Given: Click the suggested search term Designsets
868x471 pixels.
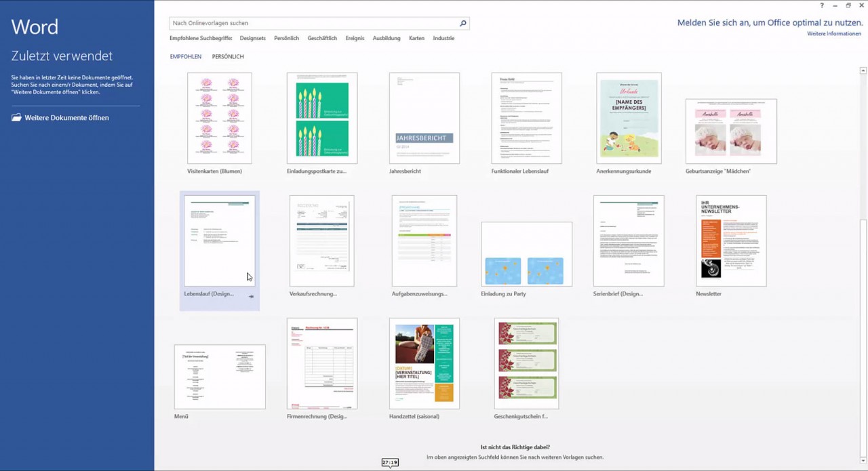Looking at the screenshot, I should click(x=252, y=38).
